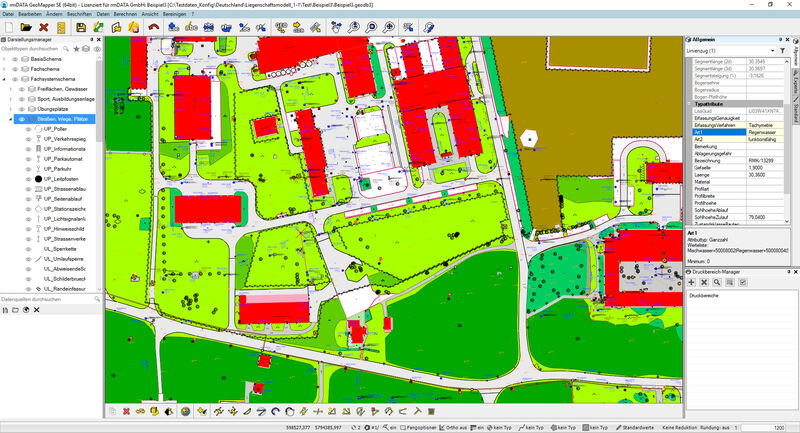Click the Open folder toolbar icon
The width and height of the screenshot is (800, 433).
pos(25,27)
